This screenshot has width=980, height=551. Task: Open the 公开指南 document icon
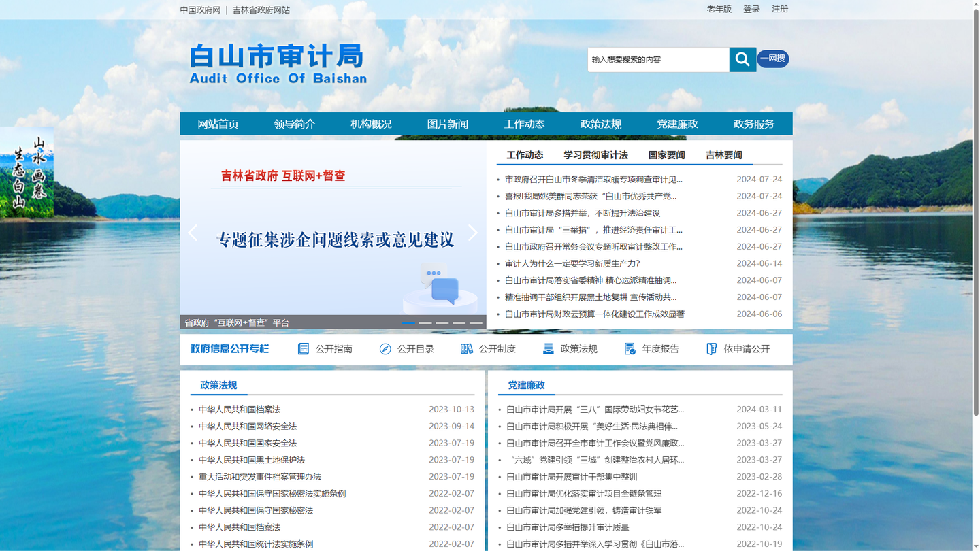304,349
